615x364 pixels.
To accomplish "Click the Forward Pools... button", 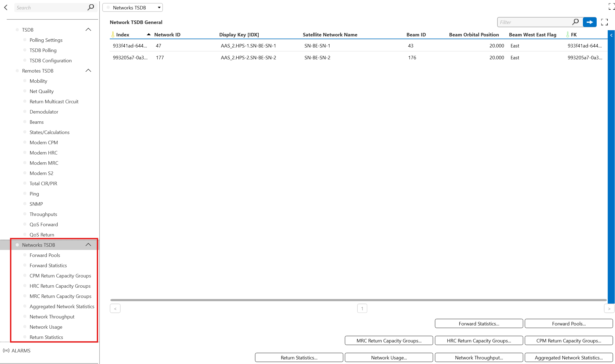I will 569,324.
